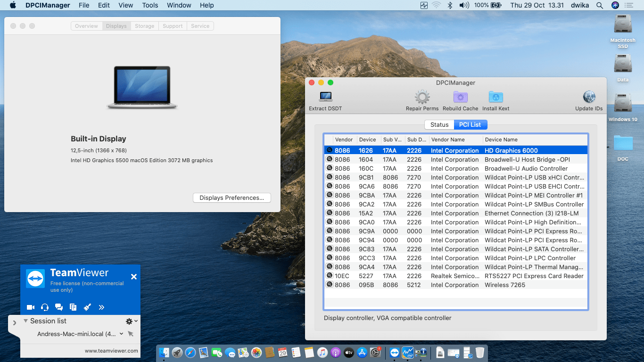Click the Update IDs globe icon

coord(589,97)
